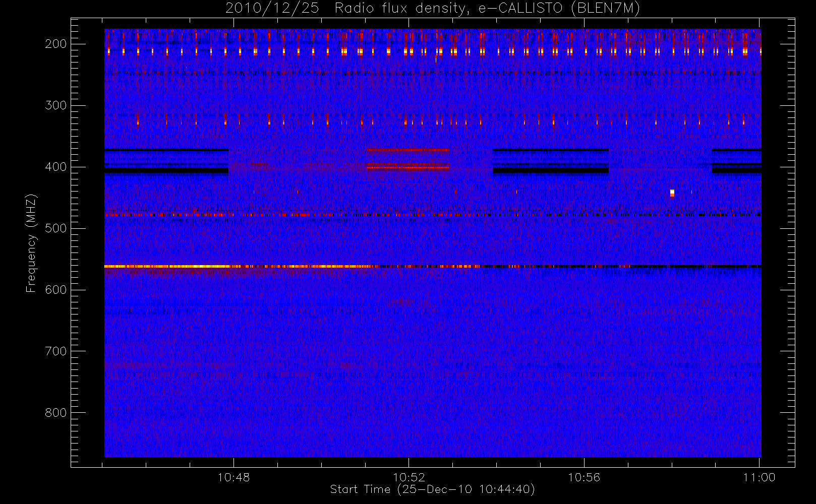The height and width of the screenshot is (504, 816).
Task: Click the 10:48 time tick label
Action: [234, 477]
